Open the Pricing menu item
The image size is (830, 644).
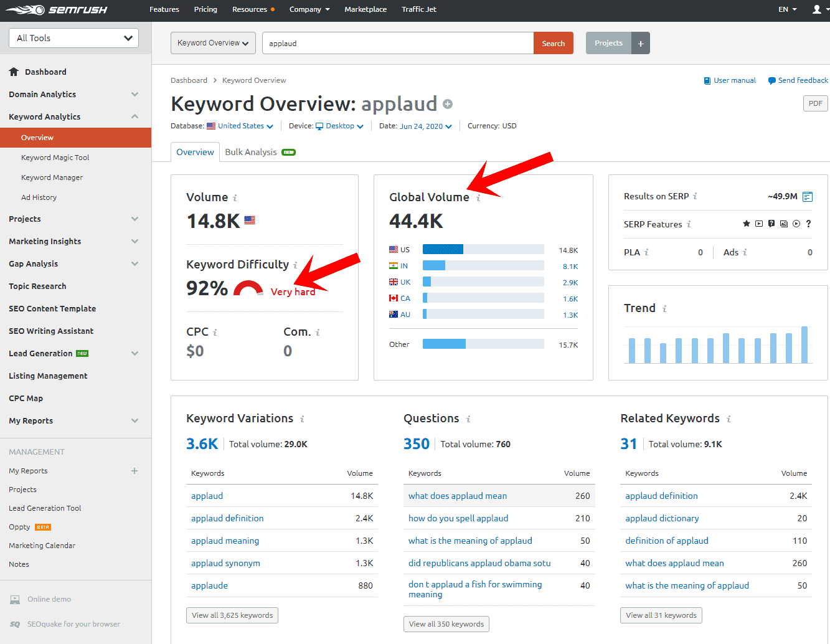205,9
